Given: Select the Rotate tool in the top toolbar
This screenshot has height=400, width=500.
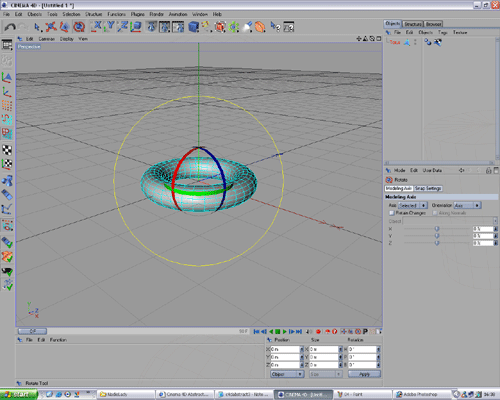Looking at the screenshot, I should pos(79,27).
